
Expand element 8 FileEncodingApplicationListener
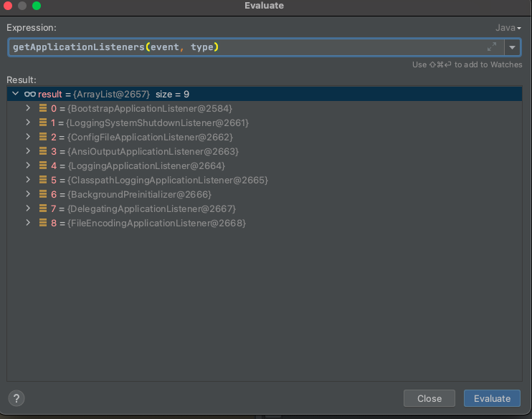click(28, 223)
